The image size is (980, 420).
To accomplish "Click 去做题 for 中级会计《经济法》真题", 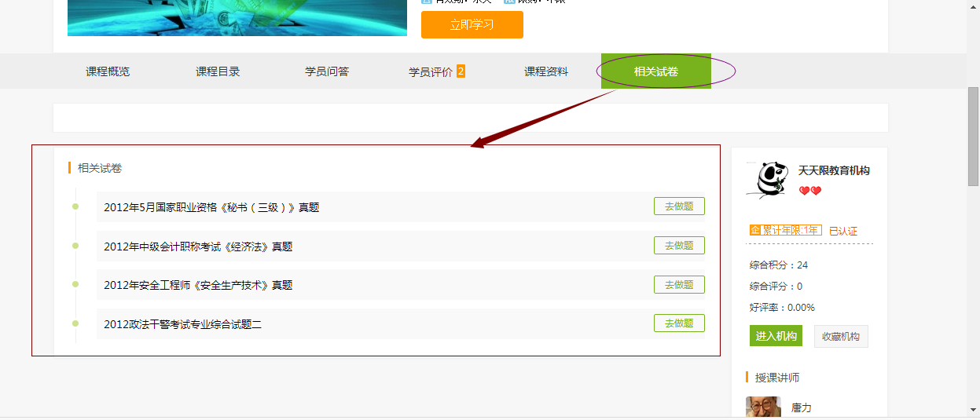I will click(679, 246).
